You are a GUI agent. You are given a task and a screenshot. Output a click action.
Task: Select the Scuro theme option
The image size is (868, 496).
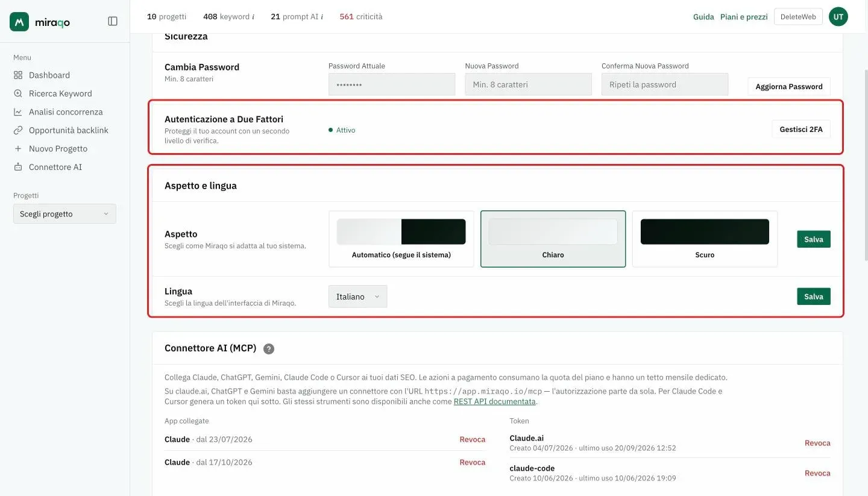coord(705,239)
